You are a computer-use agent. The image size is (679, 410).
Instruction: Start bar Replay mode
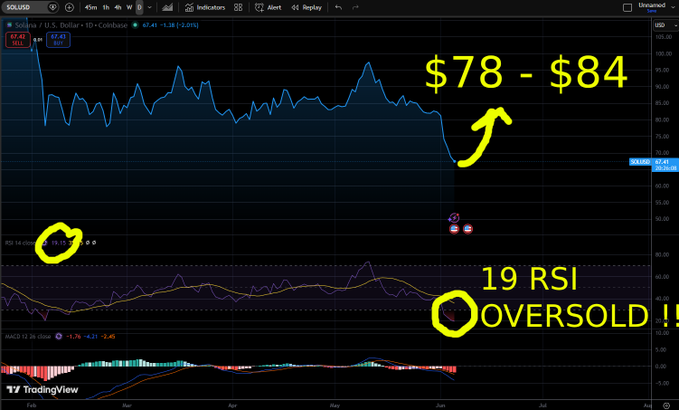[307, 7]
